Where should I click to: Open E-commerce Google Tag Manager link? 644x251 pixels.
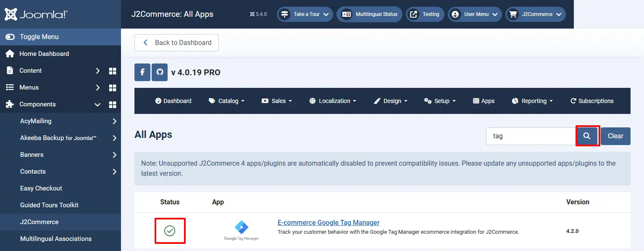(329, 222)
